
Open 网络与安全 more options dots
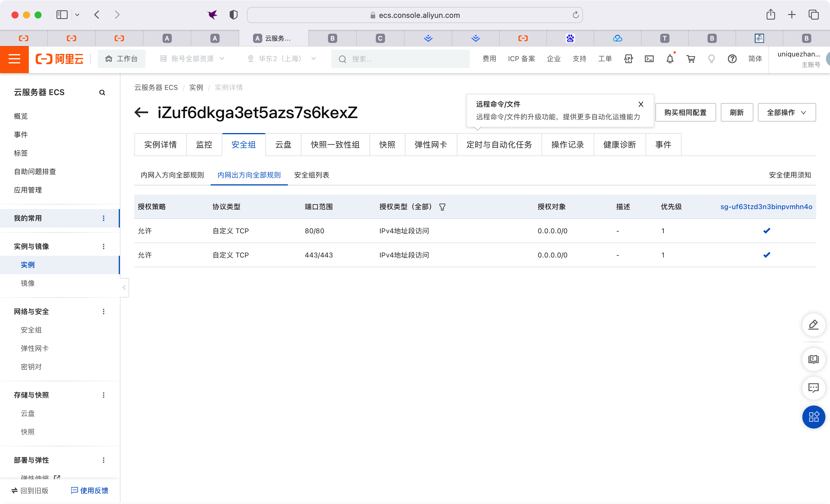coord(103,311)
